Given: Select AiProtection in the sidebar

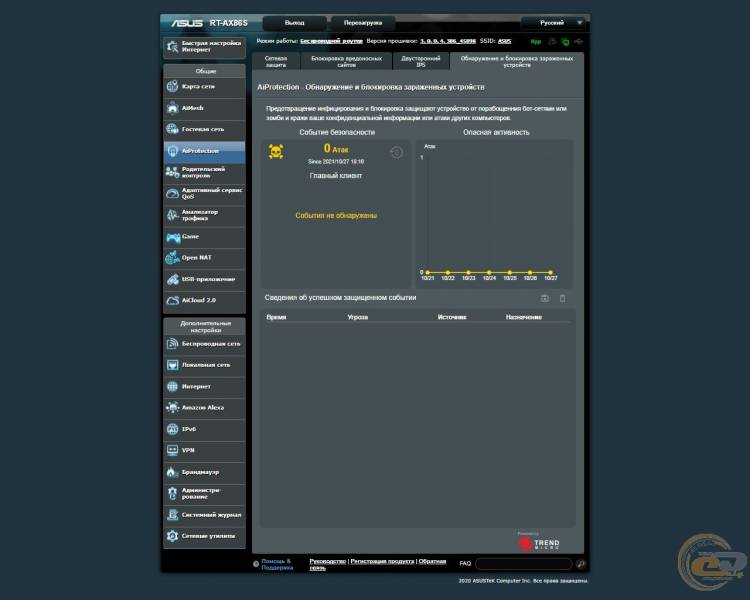Looking at the screenshot, I should click(204, 151).
